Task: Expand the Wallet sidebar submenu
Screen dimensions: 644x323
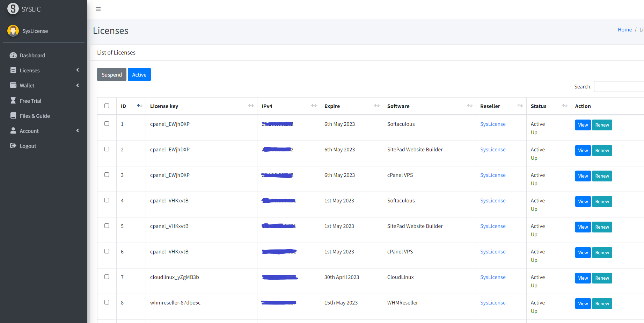Action: [x=78, y=85]
